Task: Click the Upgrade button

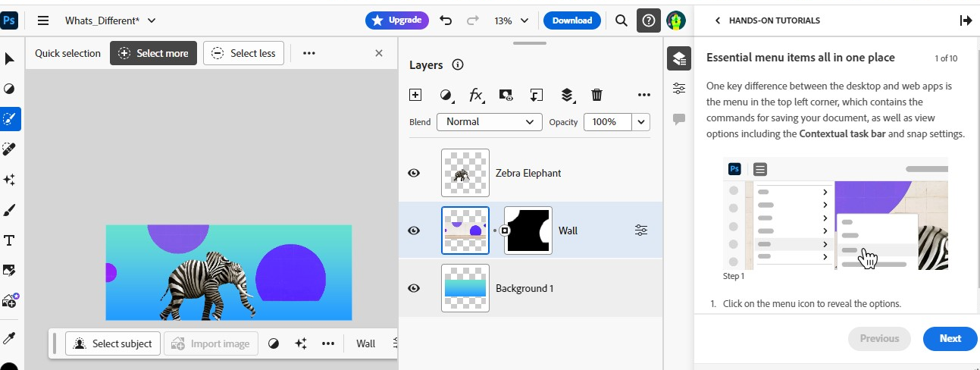Action: [x=397, y=20]
